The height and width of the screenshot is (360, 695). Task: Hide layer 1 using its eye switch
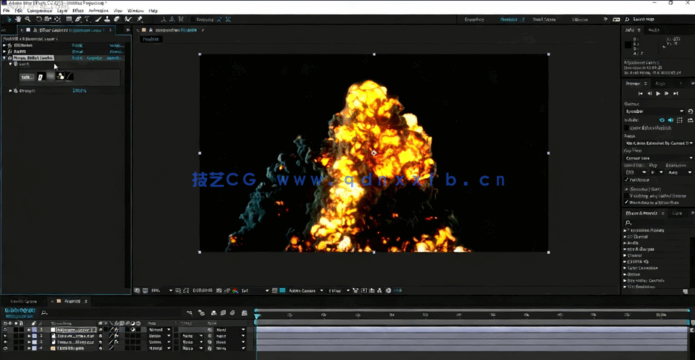(5, 330)
